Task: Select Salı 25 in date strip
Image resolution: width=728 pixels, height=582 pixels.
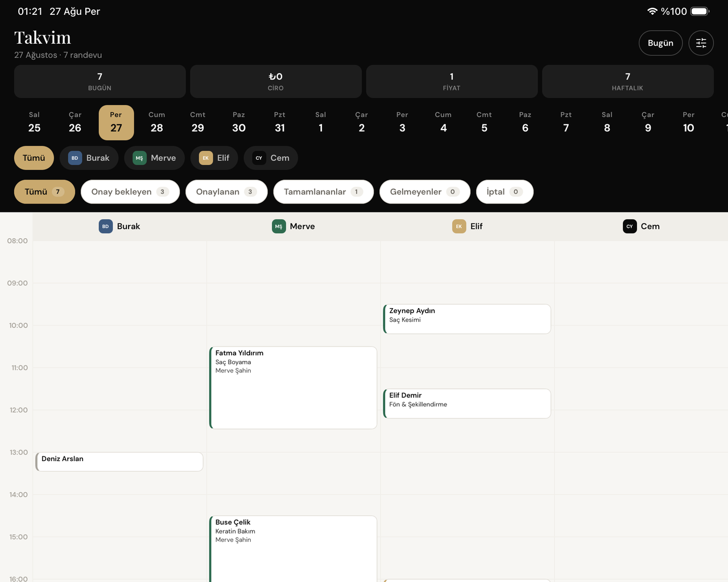Action: coord(34,123)
